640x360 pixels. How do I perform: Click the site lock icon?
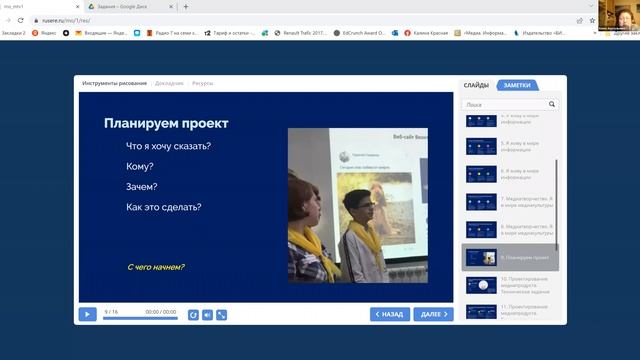pyautogui.click(x=36, y=20)
